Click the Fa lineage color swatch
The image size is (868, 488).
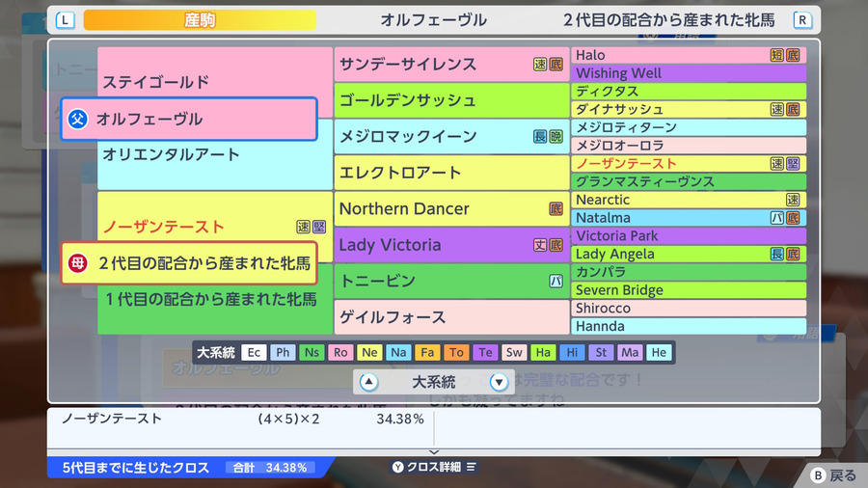click(427, 352)
